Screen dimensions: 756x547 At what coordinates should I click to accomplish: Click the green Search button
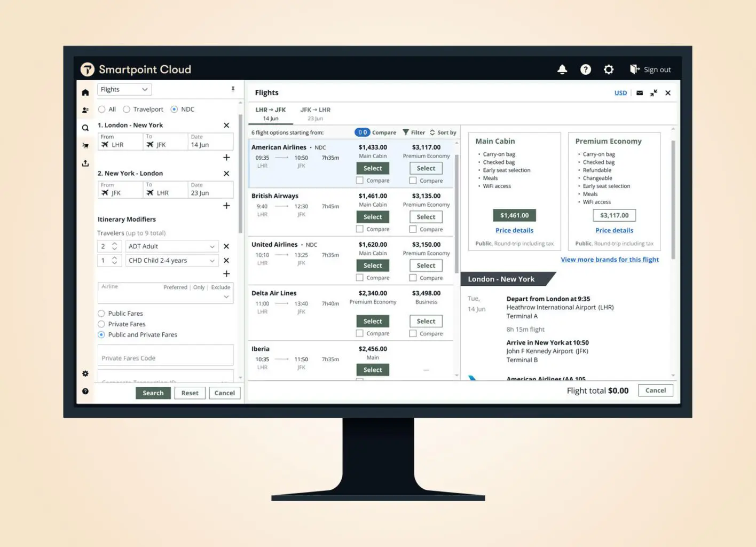153,393
